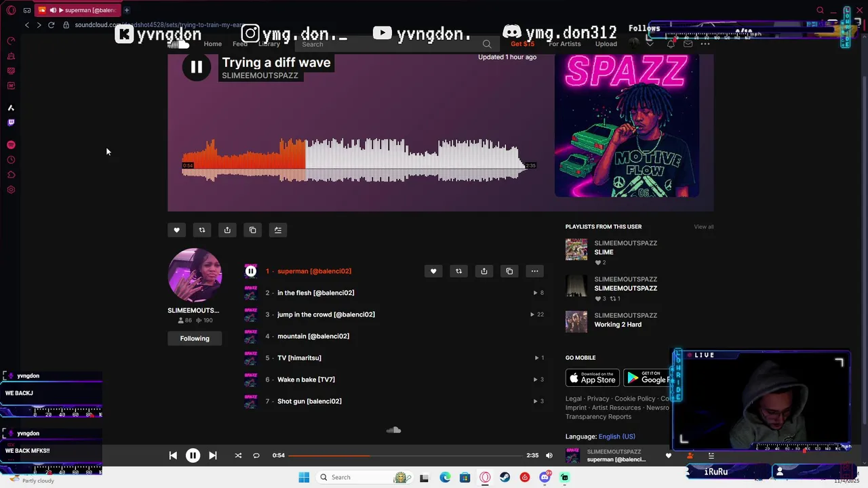The height and width of the screenshot is (488, 868).
Task: Open playlist artwork SPAZZ Motive Flow
Action: pos(627,125)
